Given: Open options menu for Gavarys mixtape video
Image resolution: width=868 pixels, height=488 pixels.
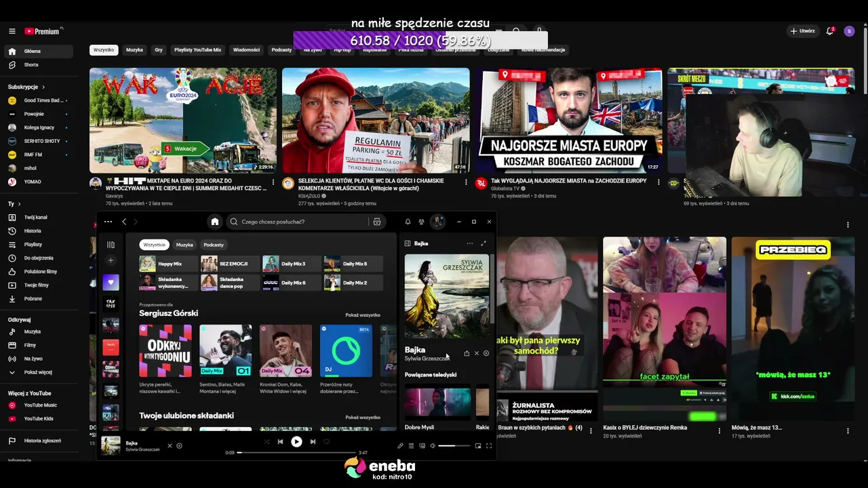Looking at the screenshot, I should tap(273, 182).
